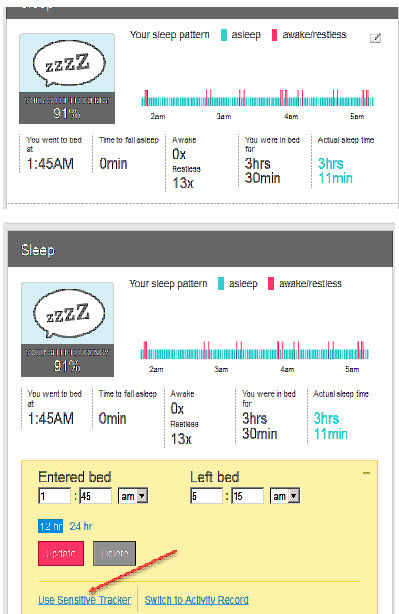Image resolution: width=399 pixels, height=614 pixels.
Task: Open the Left bed am/pm dropdown
Action: (285, 496)
